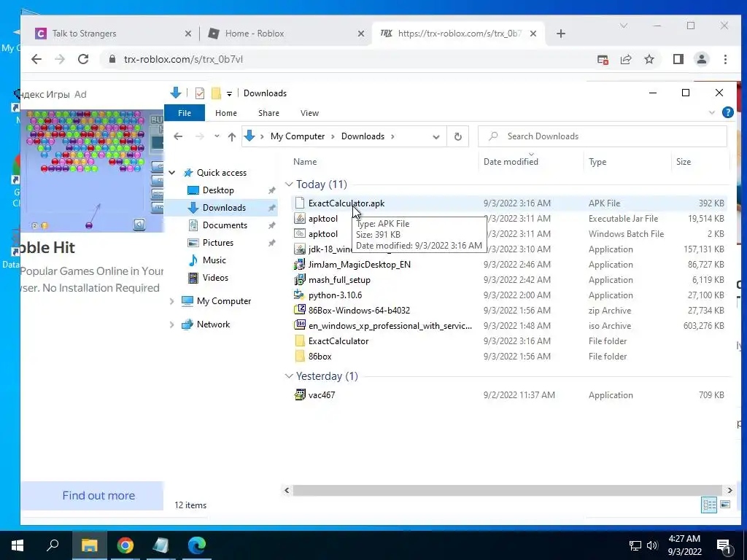747x560 pixels.
Task: Select the 86Box-Windows-64-b4032 zip archive icon
Action: (300, 310)
